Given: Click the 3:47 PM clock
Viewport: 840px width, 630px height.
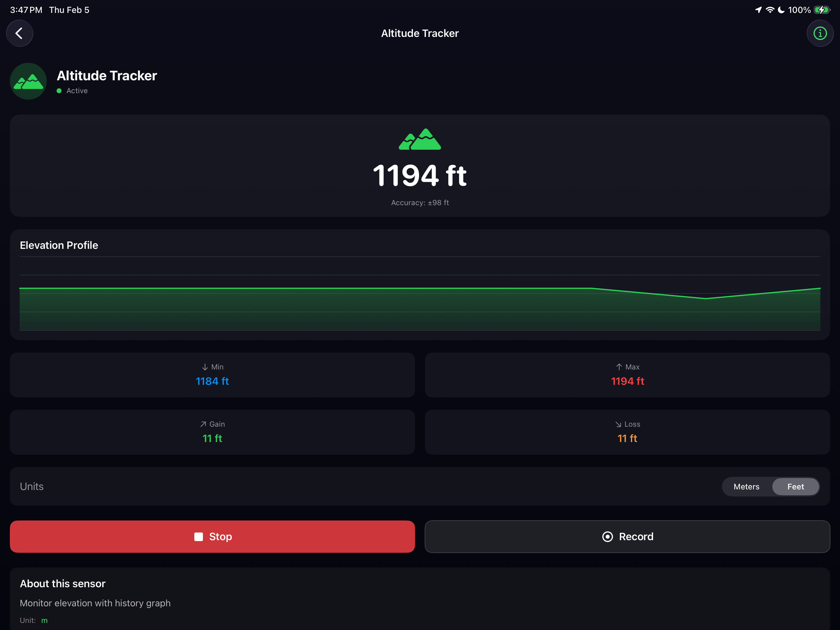Looking at the screenshot, I should click(x=26, y=10).
